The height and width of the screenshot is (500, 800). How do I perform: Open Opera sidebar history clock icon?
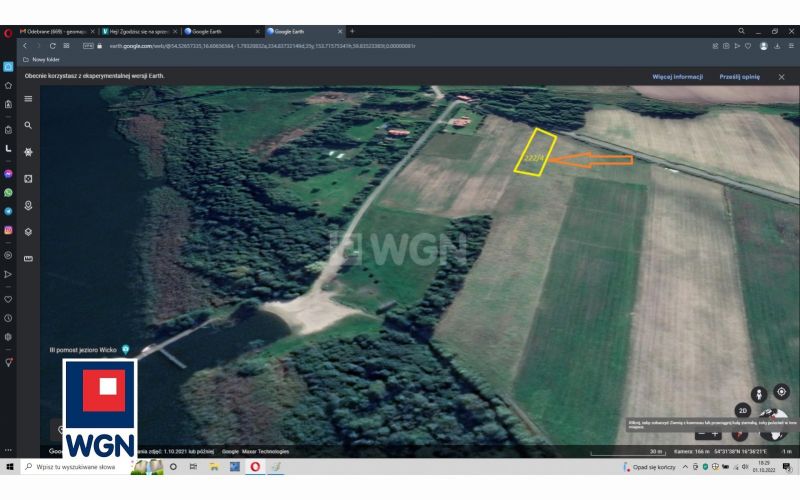point(8,318)
